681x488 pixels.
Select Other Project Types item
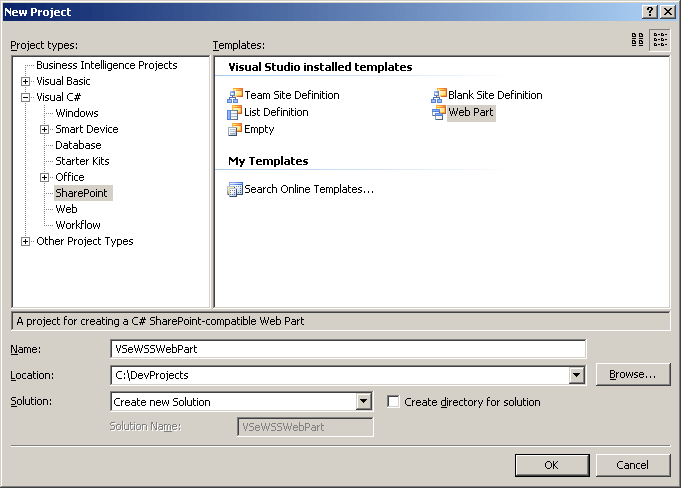[85, 241]
